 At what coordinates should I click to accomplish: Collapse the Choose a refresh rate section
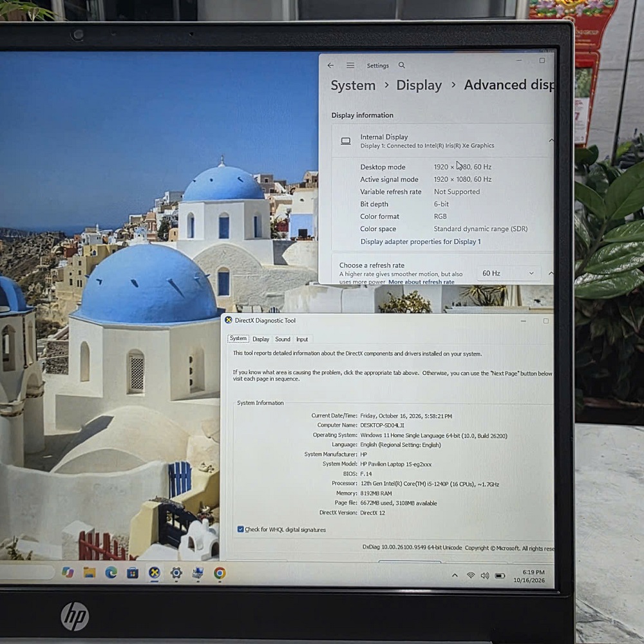coord(551,273)
